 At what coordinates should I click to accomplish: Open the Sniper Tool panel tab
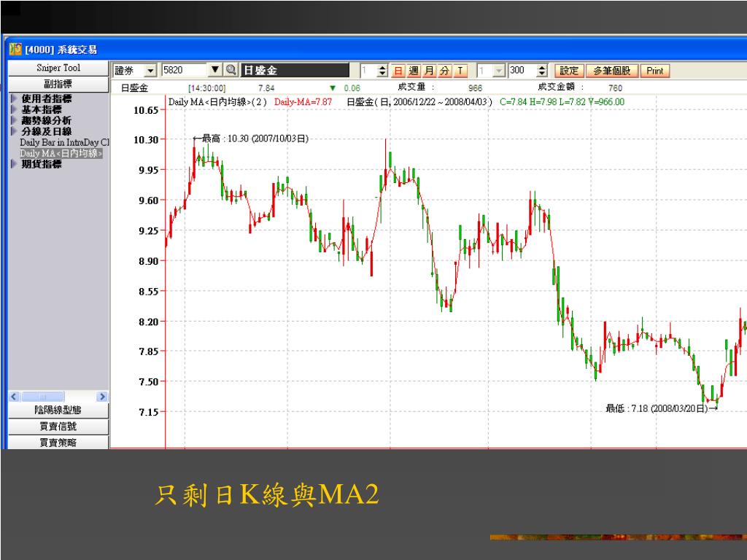click(58, 68)
